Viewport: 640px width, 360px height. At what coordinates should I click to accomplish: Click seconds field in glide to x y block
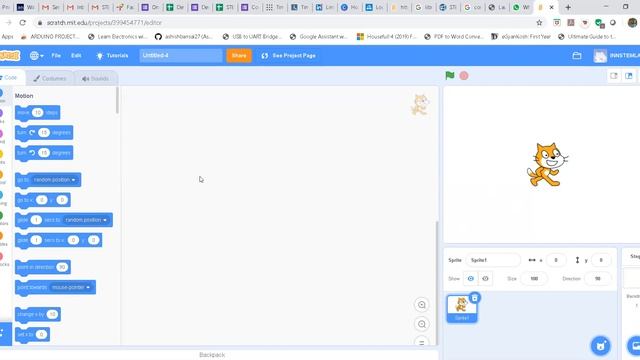36,240
